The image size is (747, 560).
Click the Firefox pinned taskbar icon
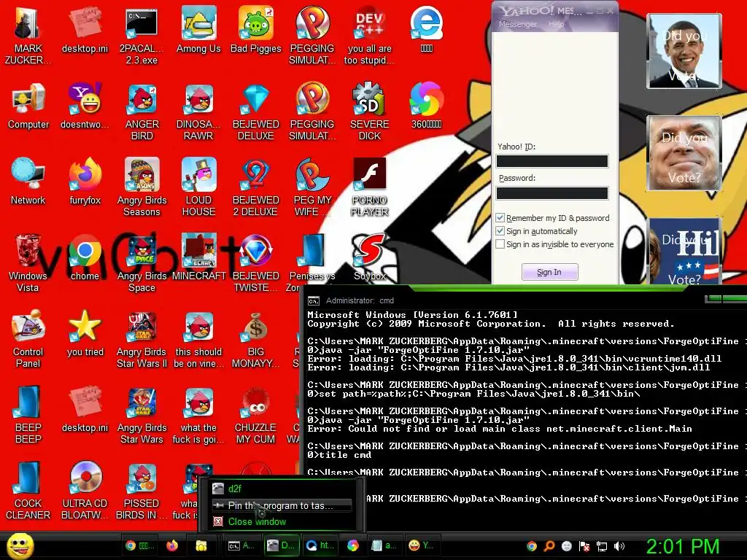point(172,545)
